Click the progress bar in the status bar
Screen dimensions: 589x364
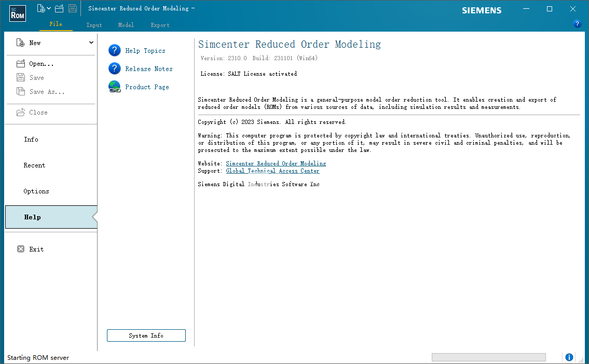[x=489, y=357]
